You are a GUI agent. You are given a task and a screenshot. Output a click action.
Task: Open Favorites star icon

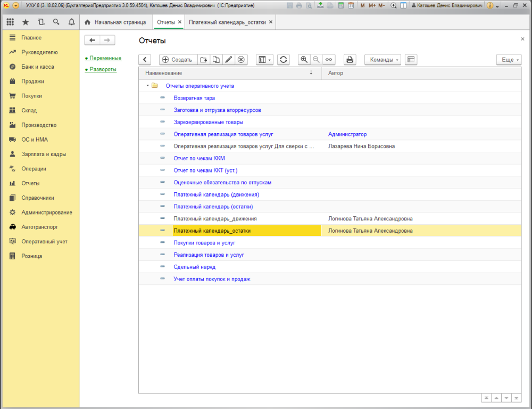click(x=26, y=22)
